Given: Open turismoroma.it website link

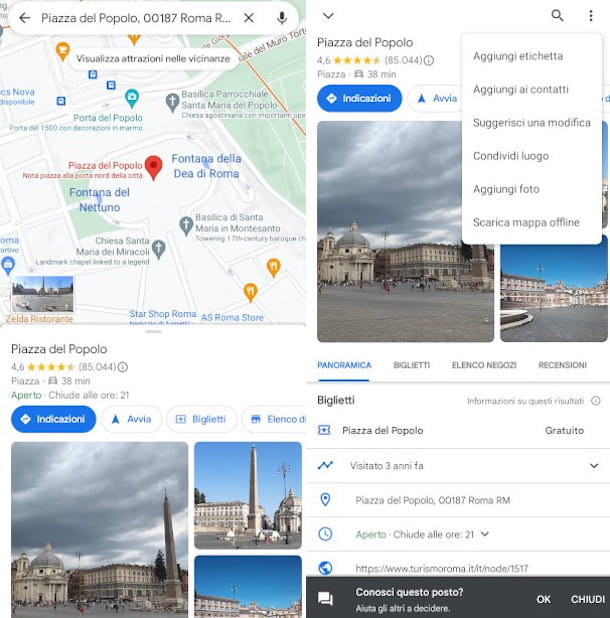Looking at the screenshot, I should (441, 568).
